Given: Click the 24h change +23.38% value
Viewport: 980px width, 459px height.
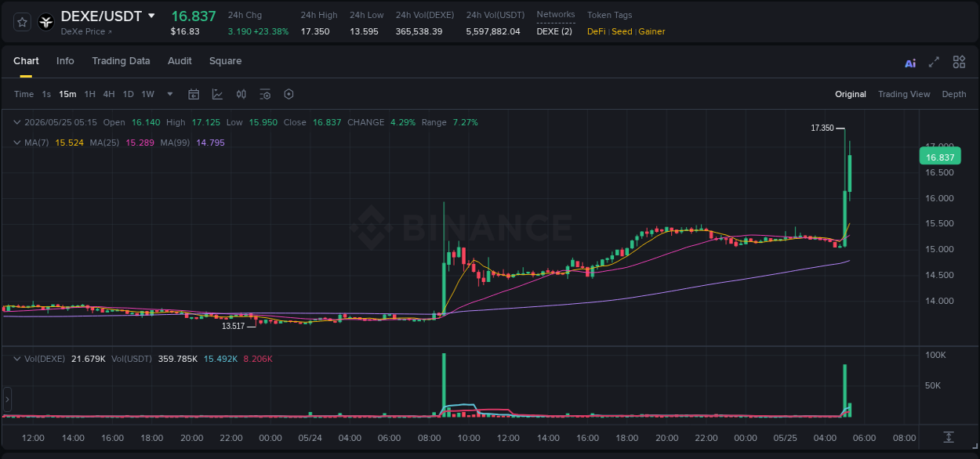Looking at the screenshot, I should point(270,31).
